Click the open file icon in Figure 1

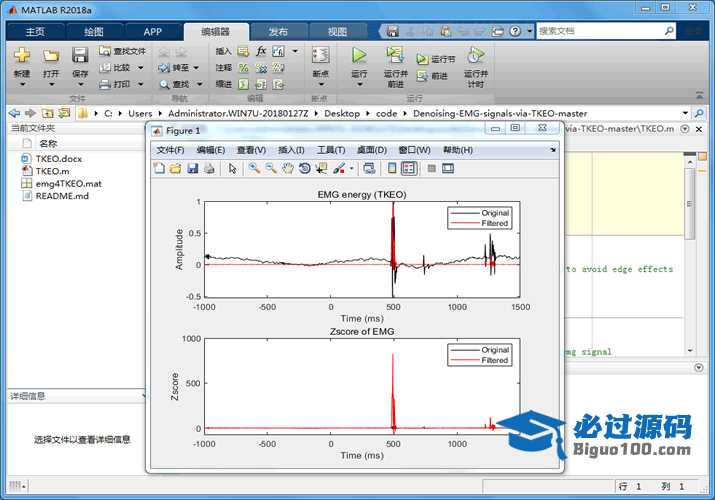[176, 169]
